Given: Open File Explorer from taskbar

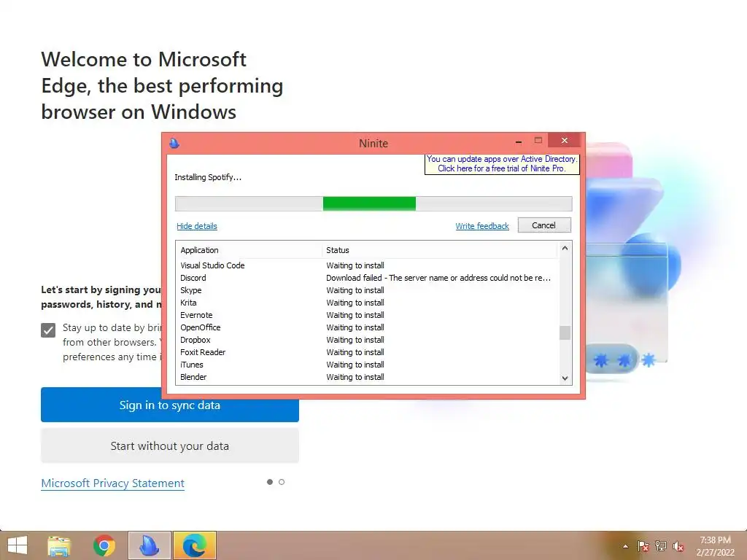Looking at the screenshot, I should coord(59,545).
